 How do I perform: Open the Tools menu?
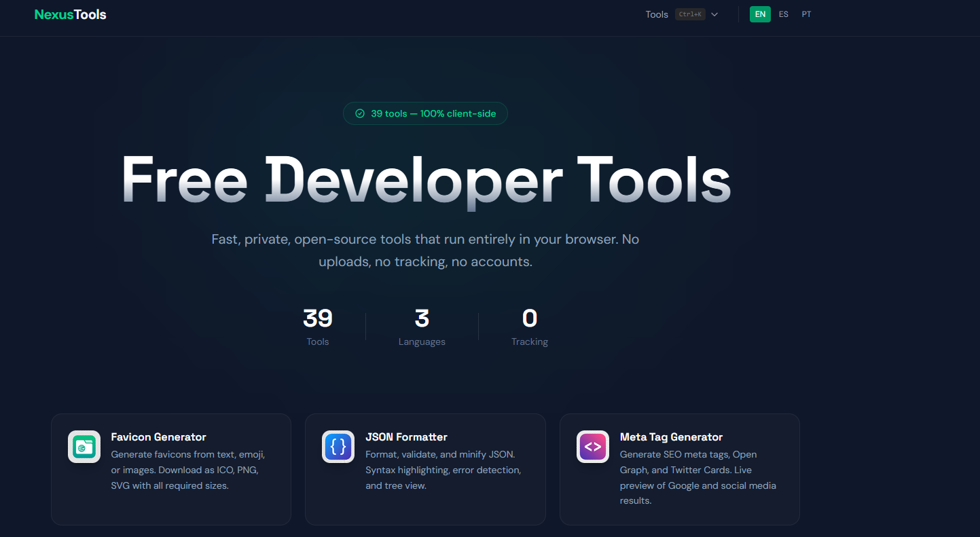tap(657, 14)
